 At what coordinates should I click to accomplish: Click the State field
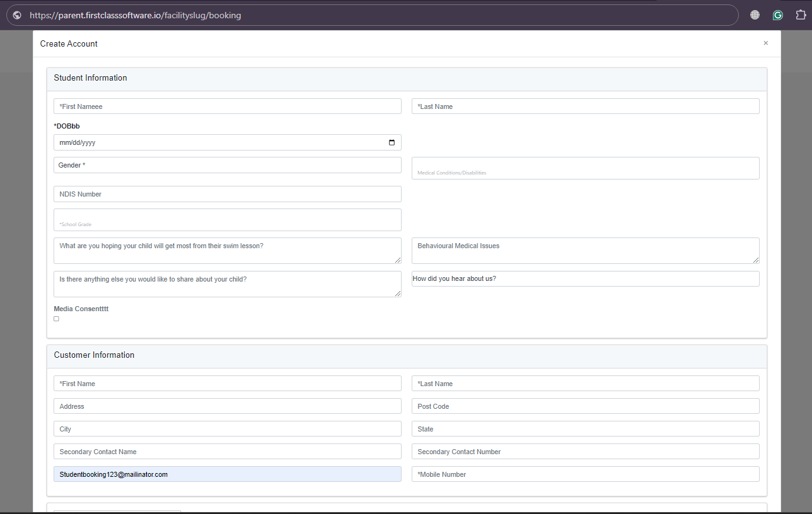[x=586, y=429]
